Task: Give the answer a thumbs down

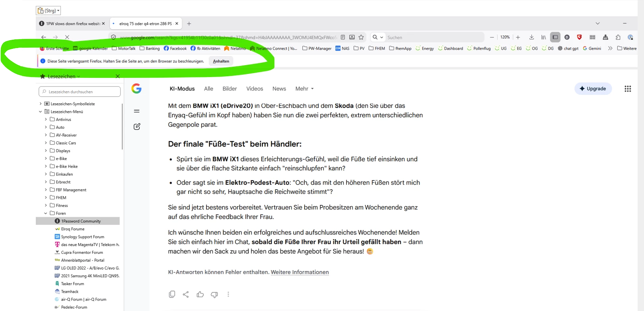Action: coord(214,294)
